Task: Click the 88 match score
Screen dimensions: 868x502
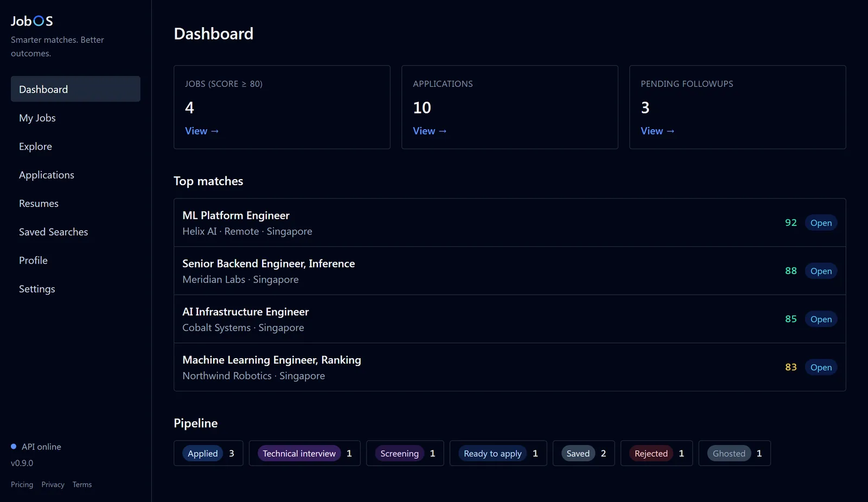Action: click(791, 271)
